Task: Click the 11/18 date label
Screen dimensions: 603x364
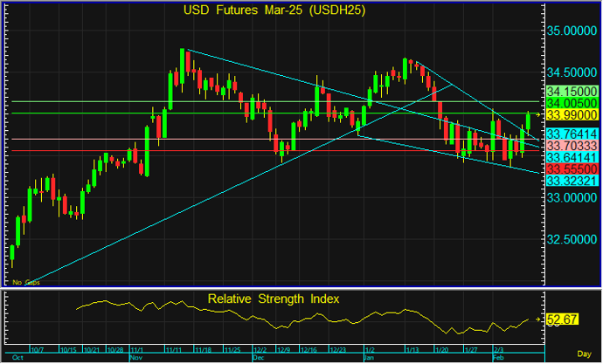Action: (203, 350)
